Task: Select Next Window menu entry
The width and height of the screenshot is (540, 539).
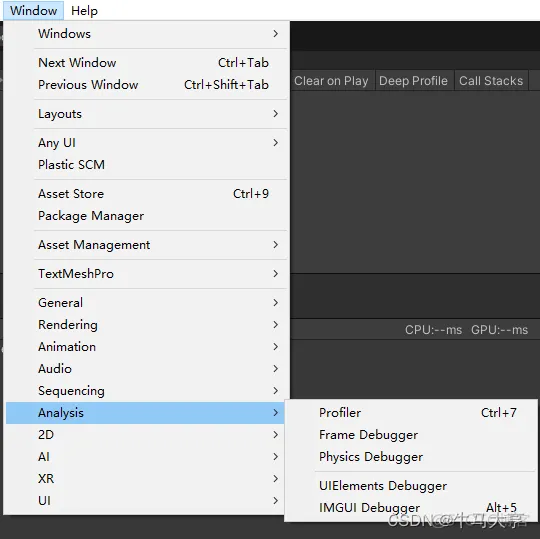Action: pyautogui.click(x=145, y=63)
